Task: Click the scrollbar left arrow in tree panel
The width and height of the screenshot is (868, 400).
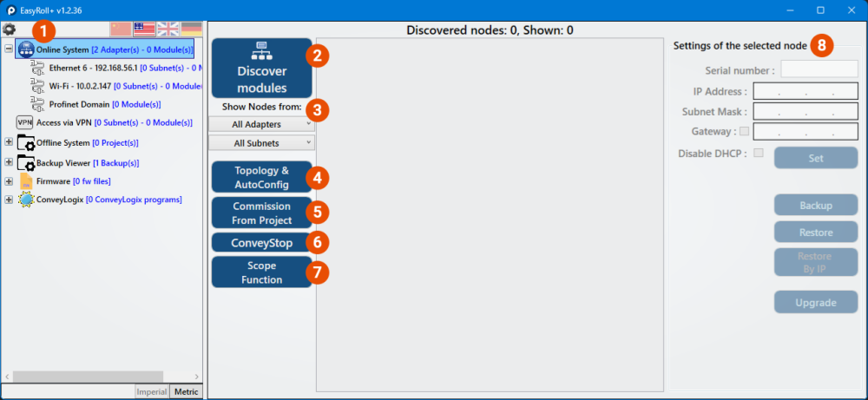Action: pos(7,377)
